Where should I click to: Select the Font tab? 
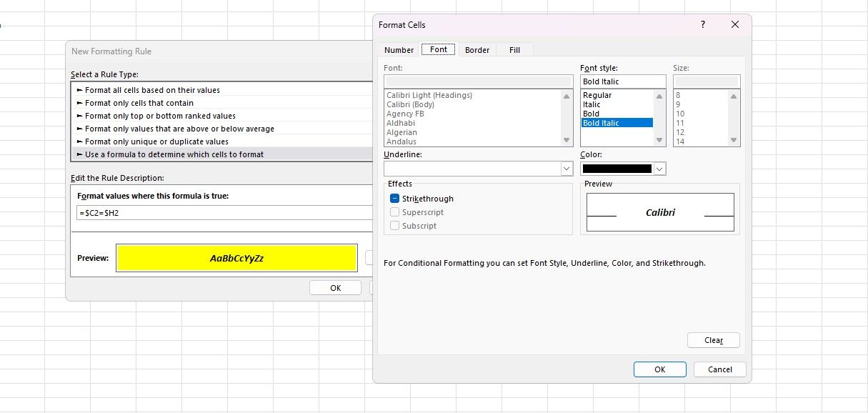tap(438, 49)
